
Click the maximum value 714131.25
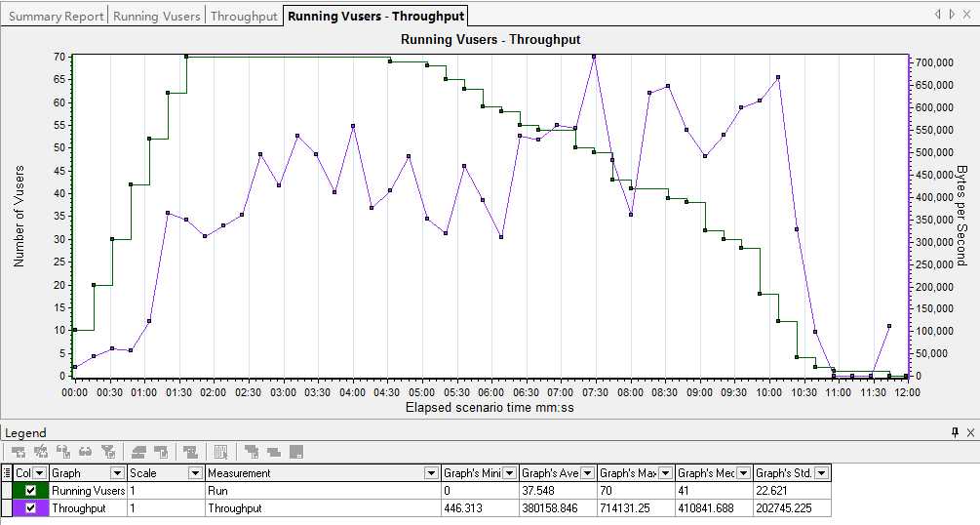click(x=625, y=508)
